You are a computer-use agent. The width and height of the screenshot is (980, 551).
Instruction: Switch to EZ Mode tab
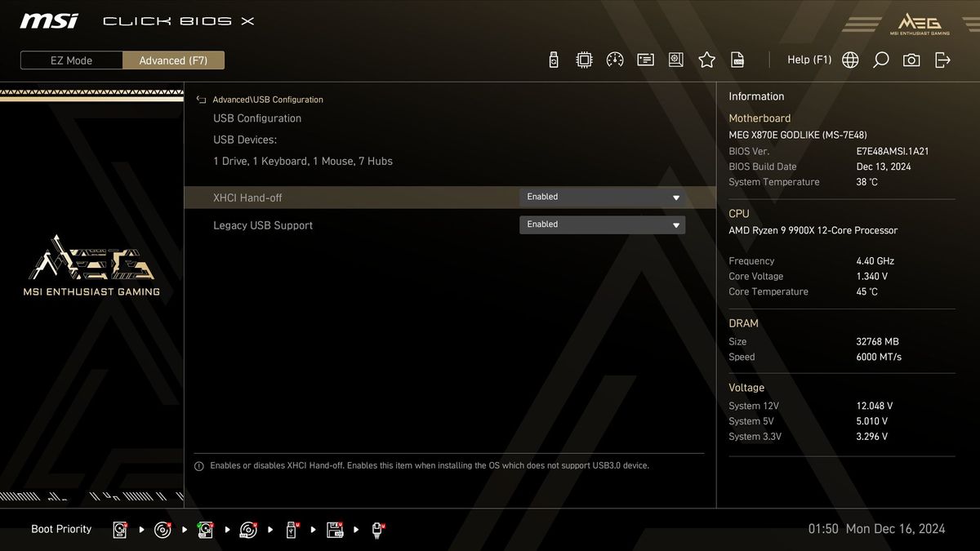tap(72, 60)
